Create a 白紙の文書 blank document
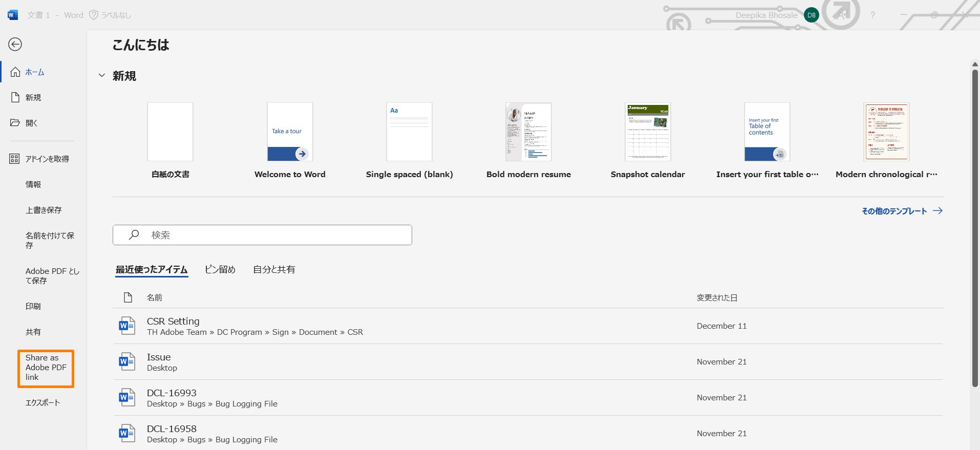 pyautogui.click(x=170, y=141)
